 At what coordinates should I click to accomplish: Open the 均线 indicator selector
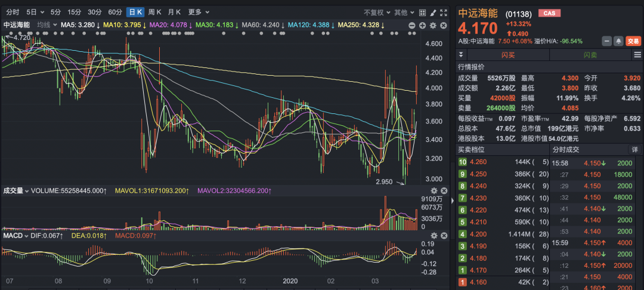pos(46,25)
